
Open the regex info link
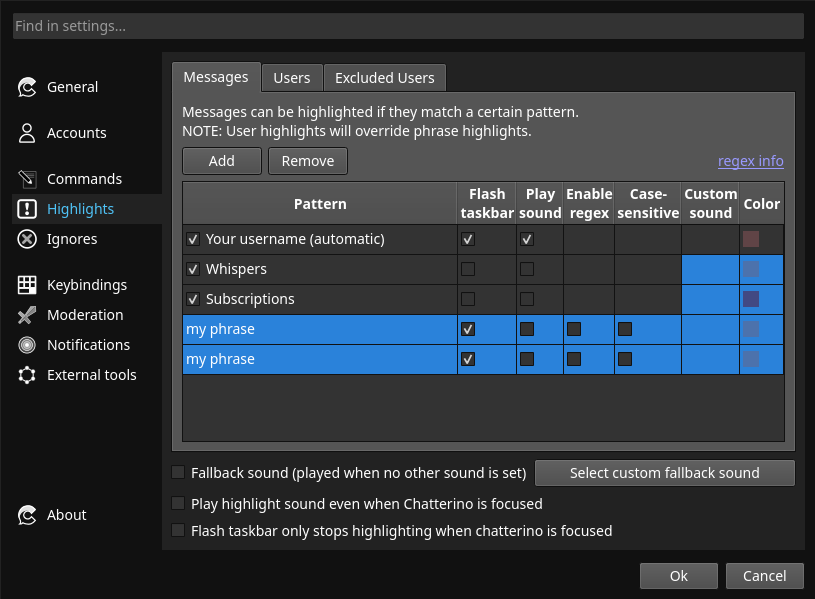tap(751, 161)
